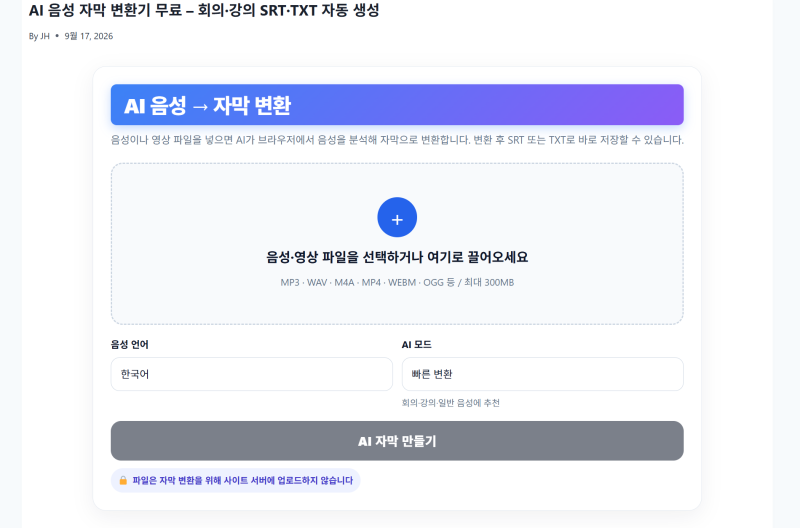This screenshot has height=528, width=800.
Task: Click the hint 회의·강의·일반 음성에 추천
Action: point(451,403)
